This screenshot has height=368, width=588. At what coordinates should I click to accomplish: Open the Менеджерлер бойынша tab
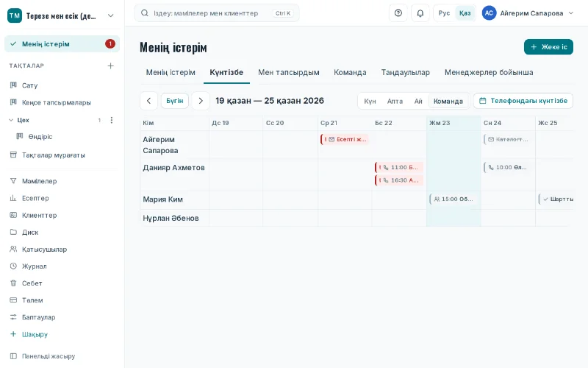489,72
